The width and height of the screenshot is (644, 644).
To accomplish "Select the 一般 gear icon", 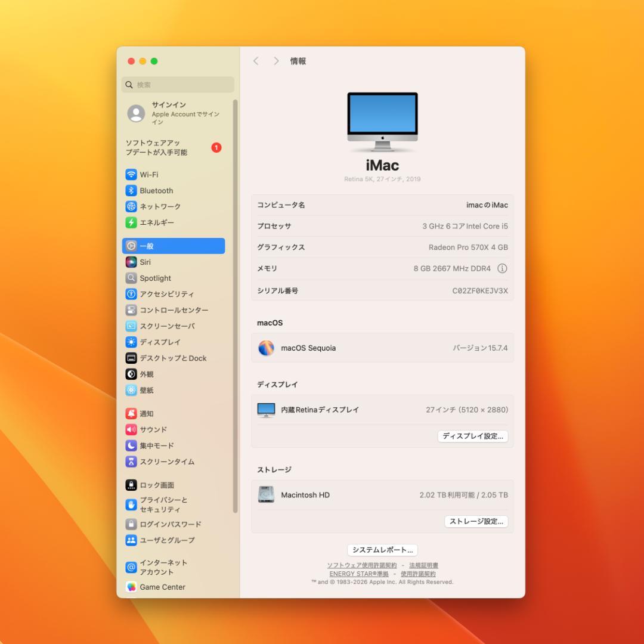I will (x=131, y=246).
